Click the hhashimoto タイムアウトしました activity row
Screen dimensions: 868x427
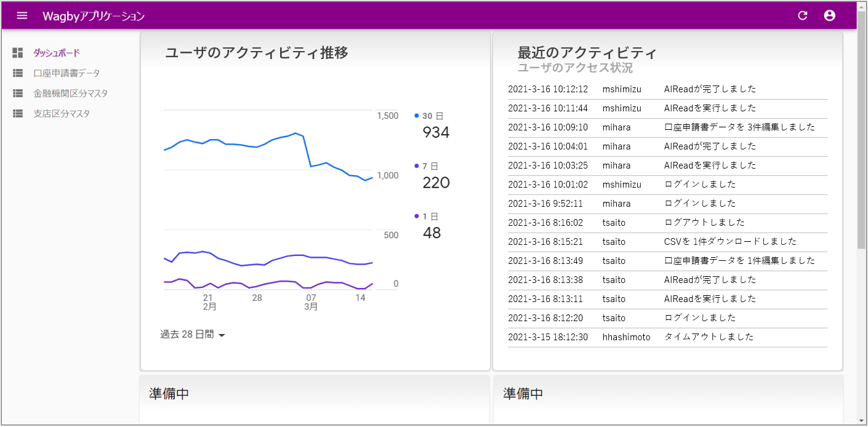[667, 337]
